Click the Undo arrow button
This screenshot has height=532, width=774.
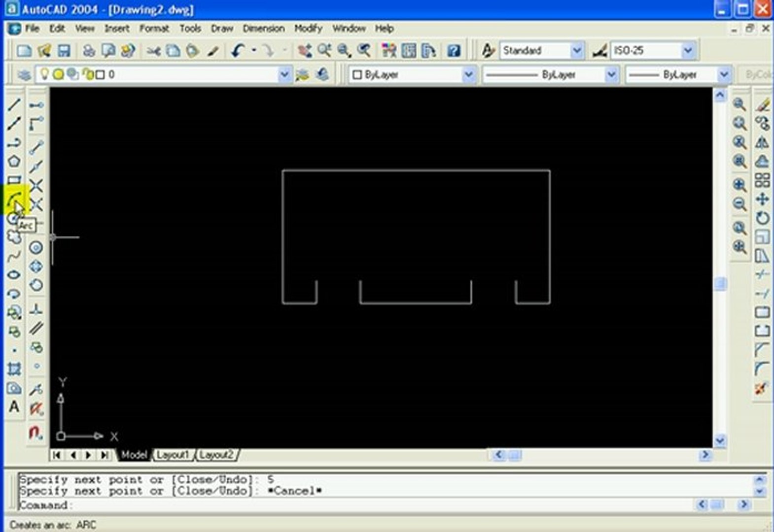239,50
